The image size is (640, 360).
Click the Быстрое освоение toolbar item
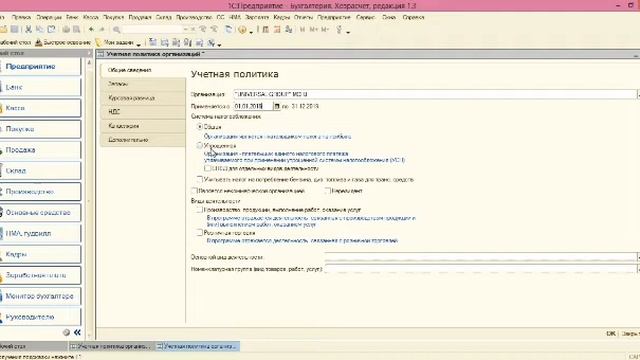click(63, 42)
